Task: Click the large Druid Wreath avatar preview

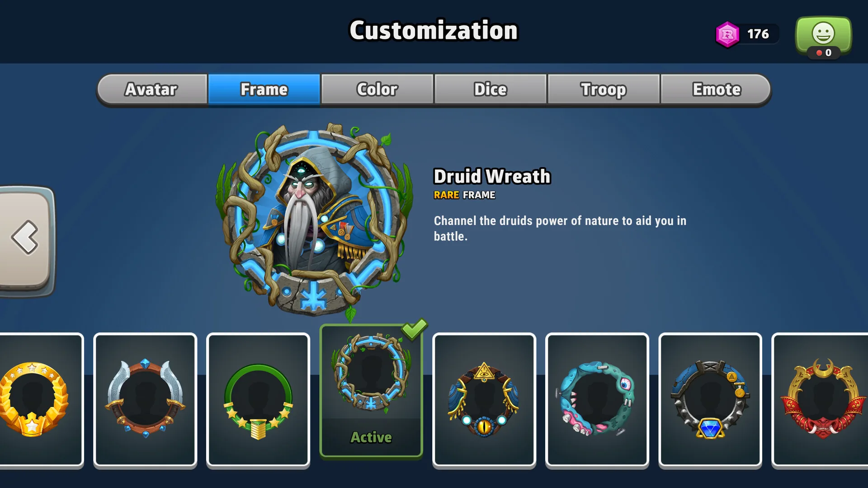Action: (314, 220)
